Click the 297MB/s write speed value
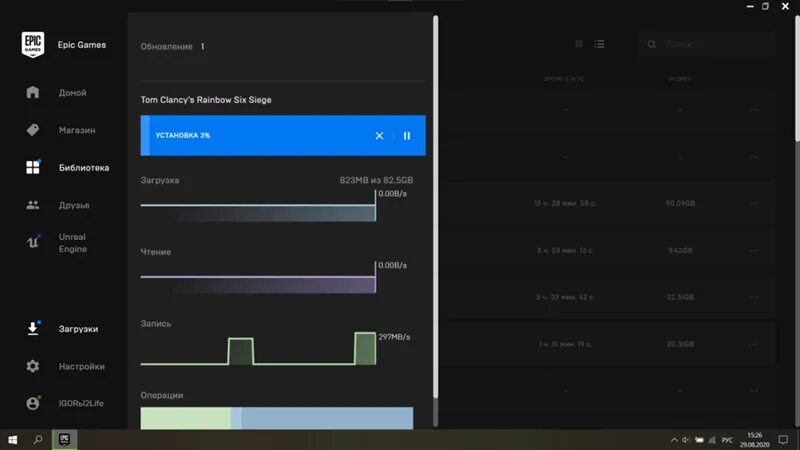 394,337
